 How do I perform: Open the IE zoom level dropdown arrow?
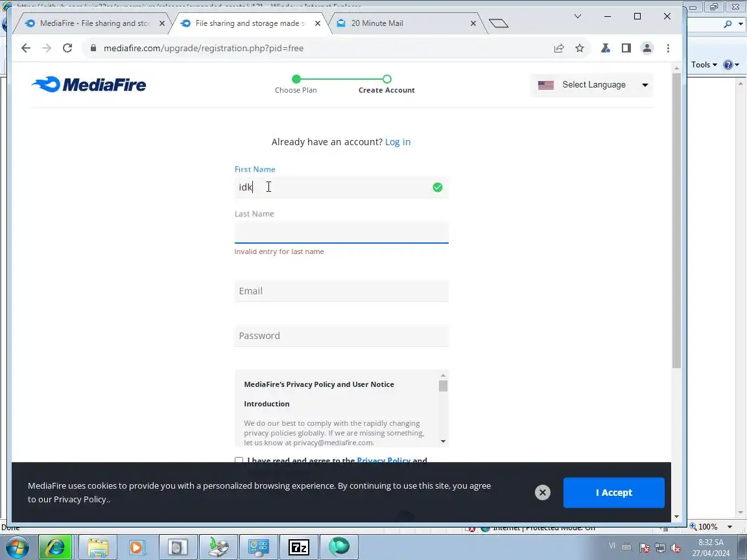tap(730, 527)
